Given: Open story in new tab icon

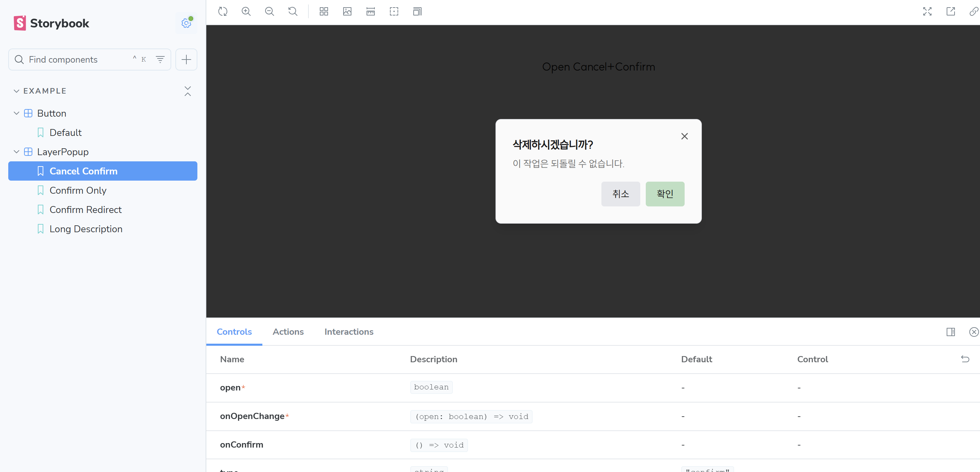Looking at the screenshot, I should tap(950, 11).
